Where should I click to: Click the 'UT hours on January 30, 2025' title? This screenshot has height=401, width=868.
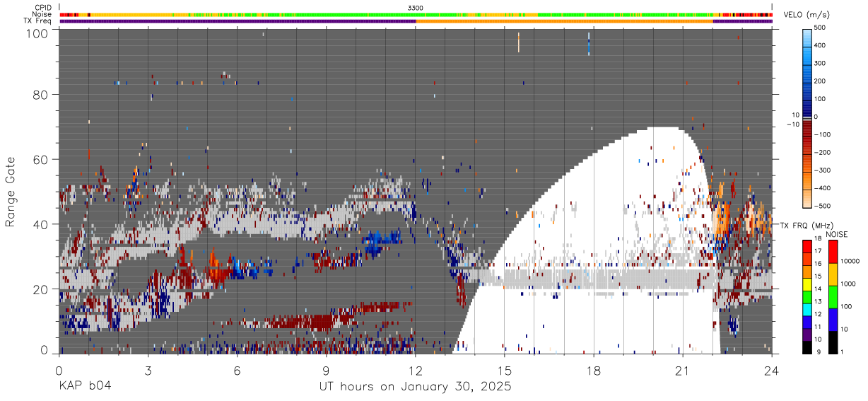(416, 388)
